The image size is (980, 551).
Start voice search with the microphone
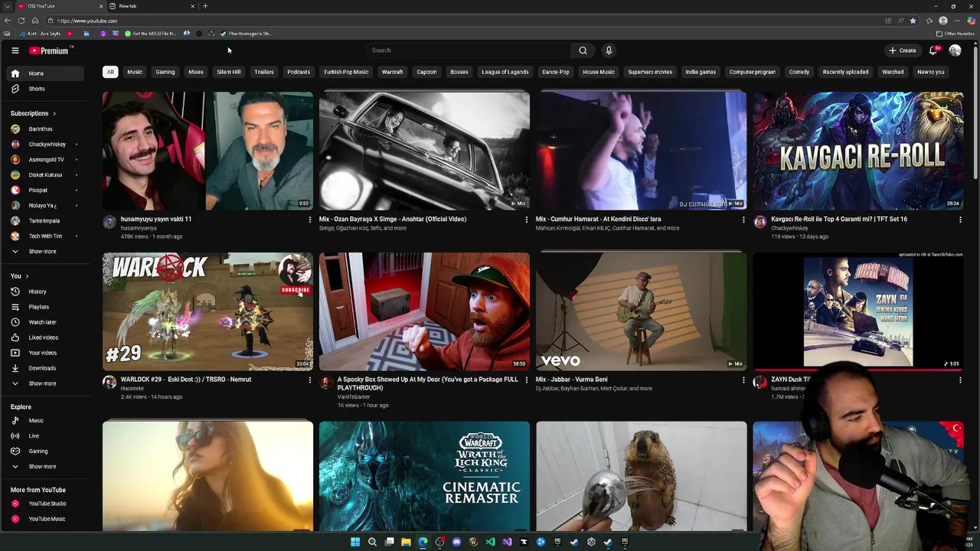[x=609, y=51]
